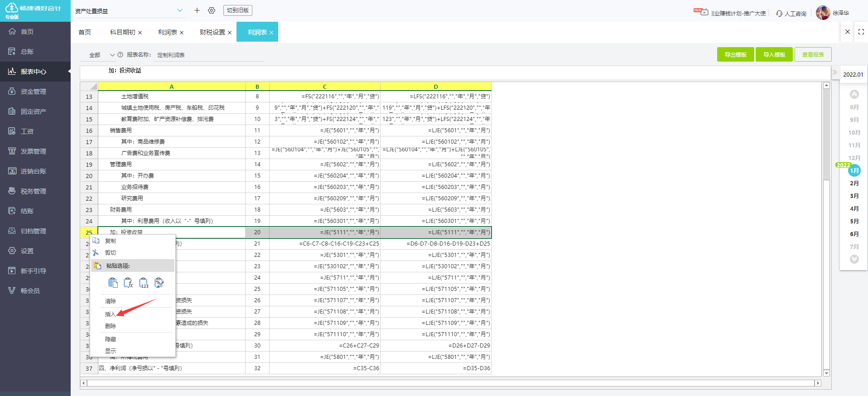Collapse the month panel with double chevron
The image size is (868, 396).
834,72
